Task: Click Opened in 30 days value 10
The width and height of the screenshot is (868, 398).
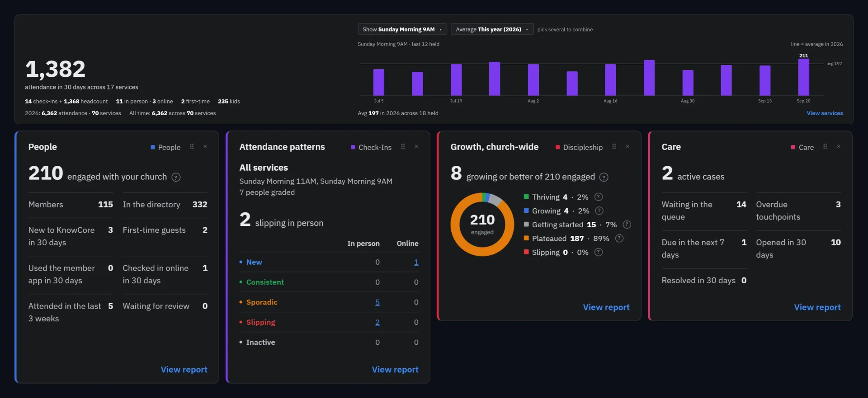Action: [836, 243]
